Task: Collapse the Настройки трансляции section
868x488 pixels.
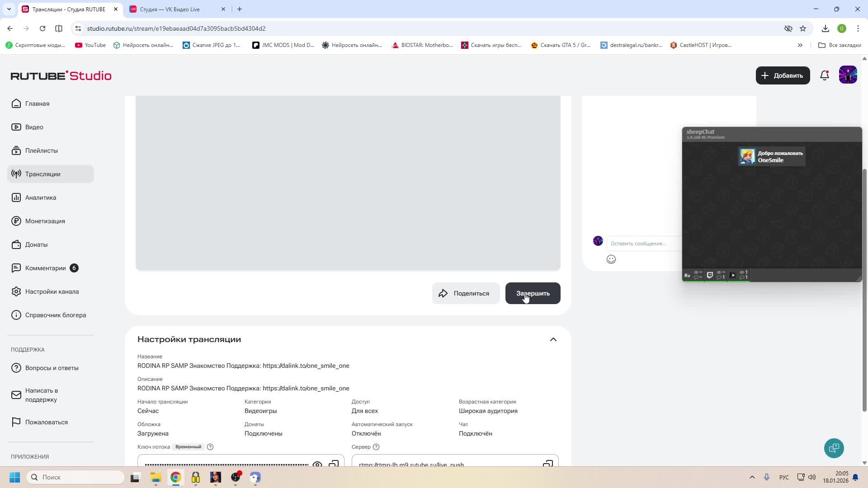Action: click(553, 339)
